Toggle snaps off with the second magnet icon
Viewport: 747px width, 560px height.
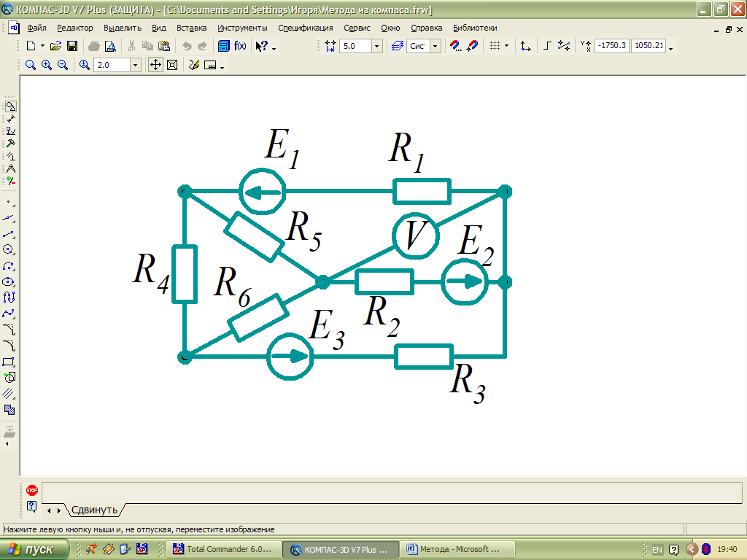pyautogui.click(x=472, y=46)
